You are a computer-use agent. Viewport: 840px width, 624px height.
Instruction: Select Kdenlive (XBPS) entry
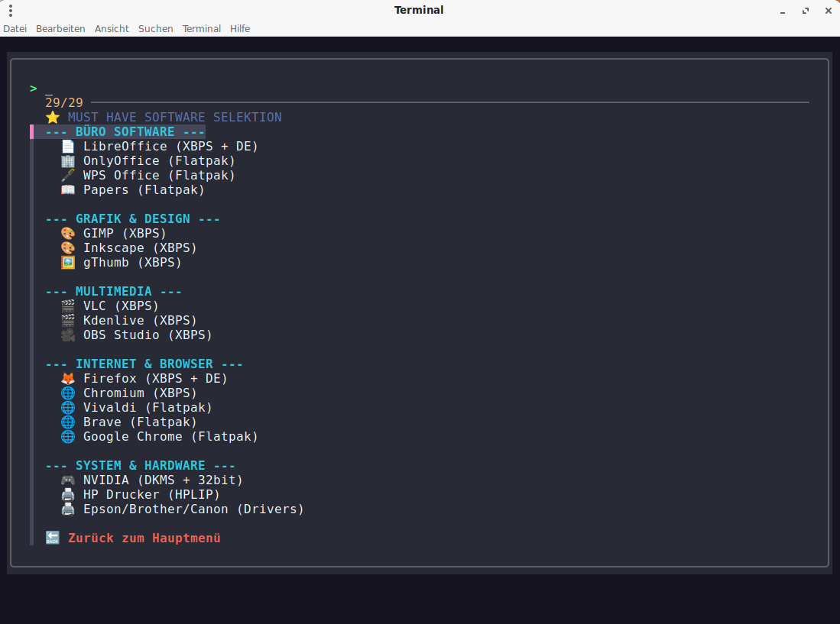(140, 320)
